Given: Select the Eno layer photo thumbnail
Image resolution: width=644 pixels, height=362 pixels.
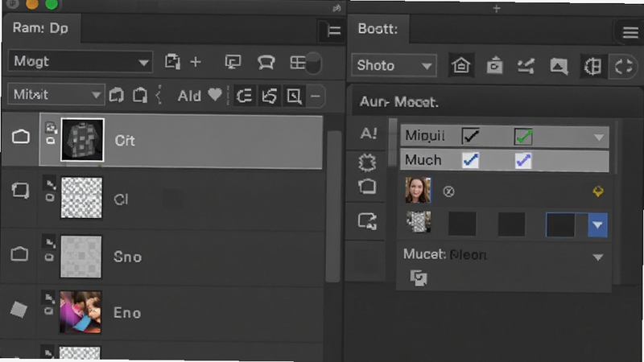Looking at the screenshot, I should (x=80, y=312).
